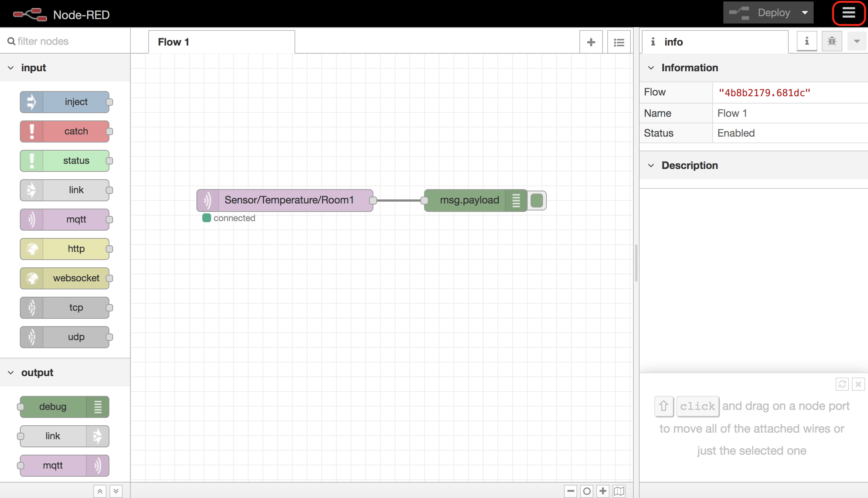This screenshot has width=868, height=498.
Task: Expand all palette categories
Action: (x=116, y=491)
